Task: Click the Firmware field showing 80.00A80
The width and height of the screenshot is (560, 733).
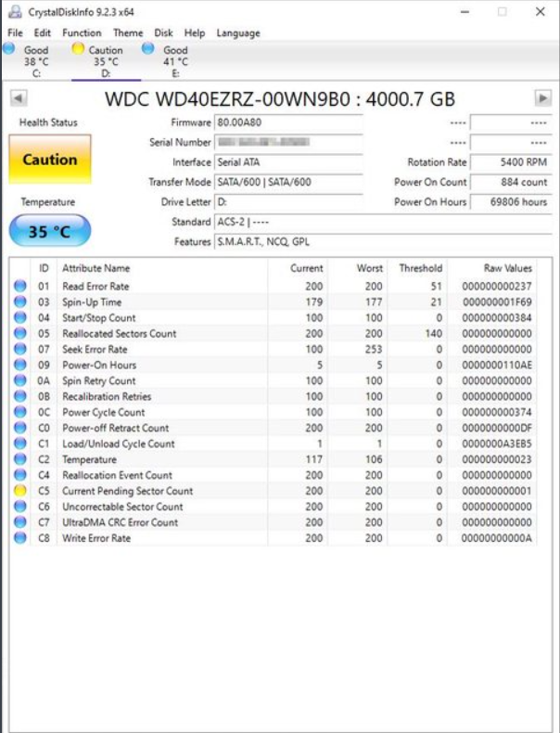Action: 288,122
